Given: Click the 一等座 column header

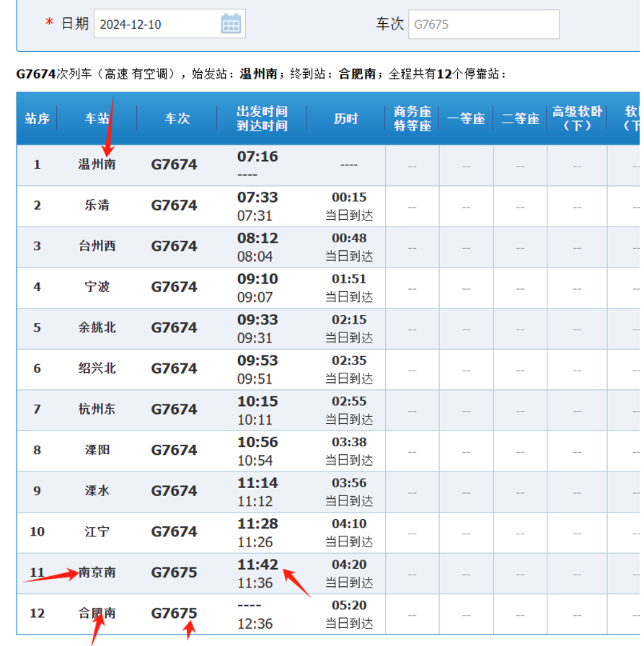Looking at the screenshot, I should [x=466, y=119].
